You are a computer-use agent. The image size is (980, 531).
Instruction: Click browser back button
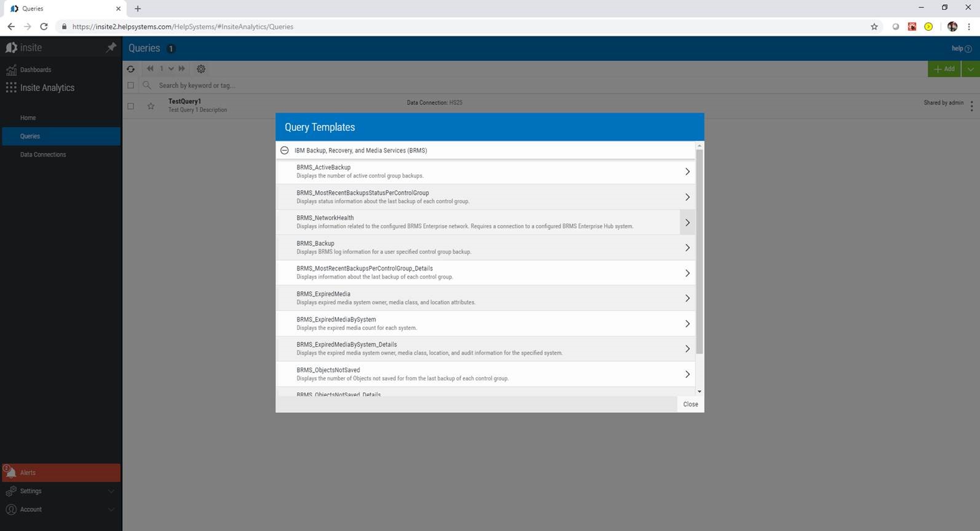11,26
